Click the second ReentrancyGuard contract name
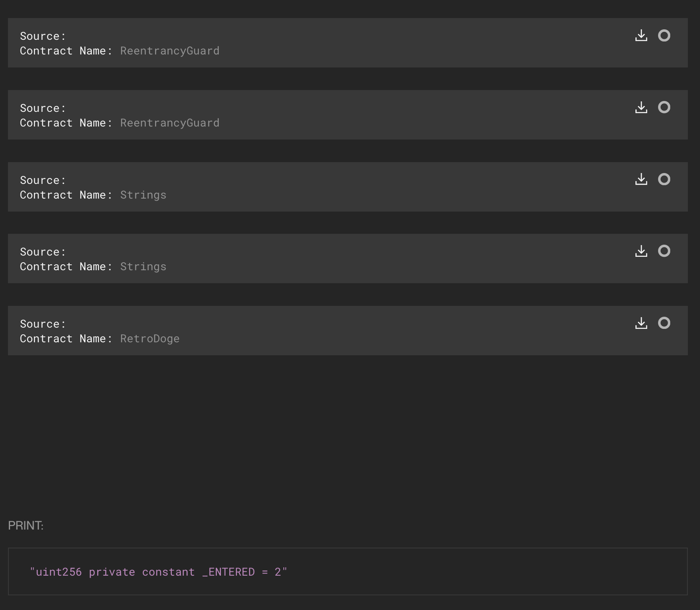700x610 pixels. click(x=170, y=123)
